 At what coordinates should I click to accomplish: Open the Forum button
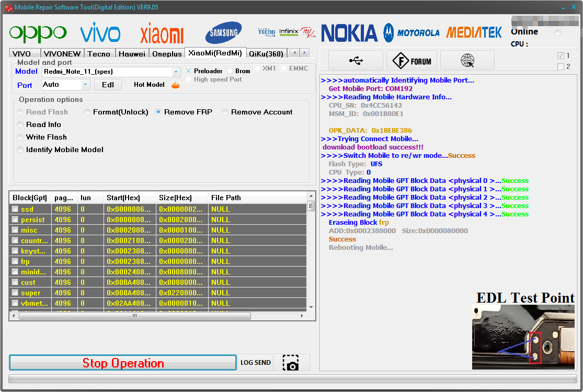tap(413, 60)
